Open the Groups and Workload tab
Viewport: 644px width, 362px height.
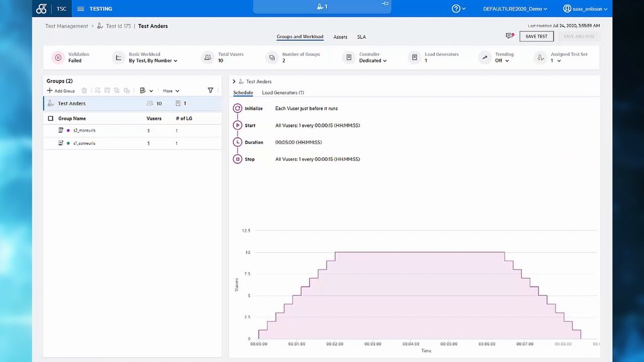(x=300, y=37)
